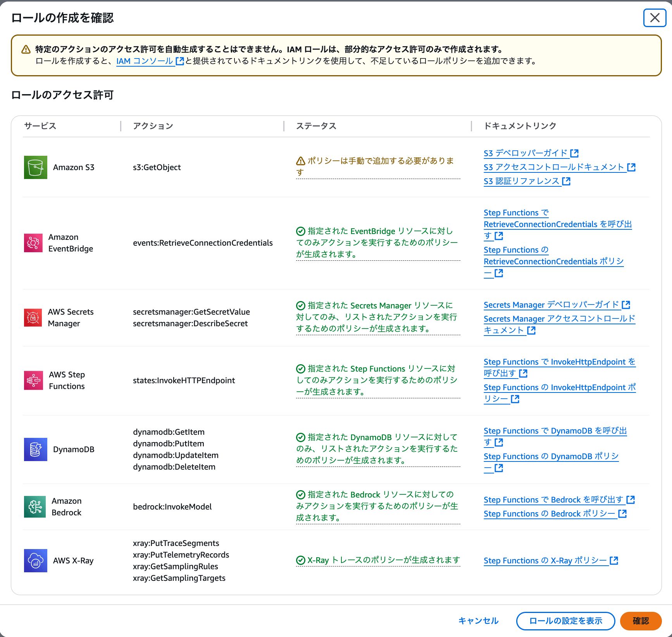
Task: Click bedrock:InvokeModel action text
Action: coord(172,507)
